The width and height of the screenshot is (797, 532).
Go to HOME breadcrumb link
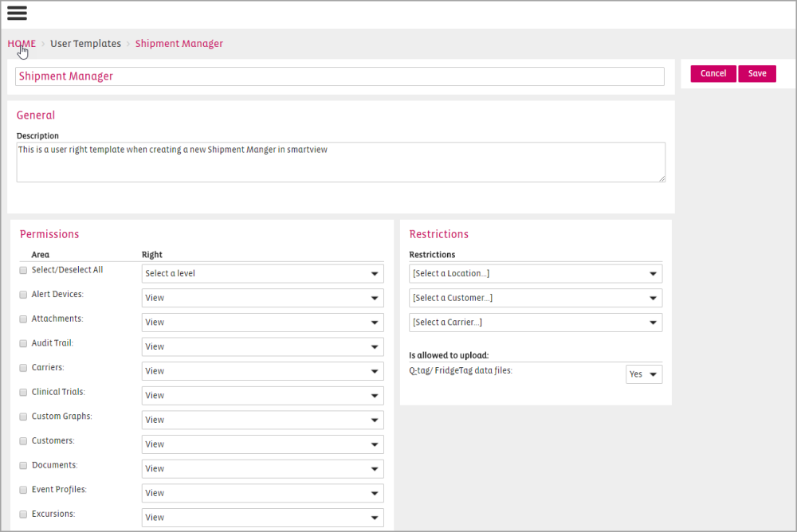pos(22,44)
